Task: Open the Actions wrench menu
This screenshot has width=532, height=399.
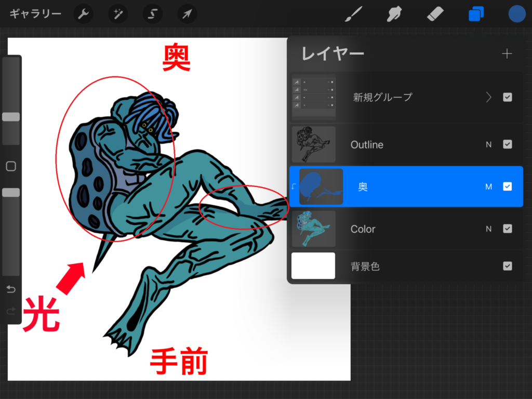Action: point(84,14)
